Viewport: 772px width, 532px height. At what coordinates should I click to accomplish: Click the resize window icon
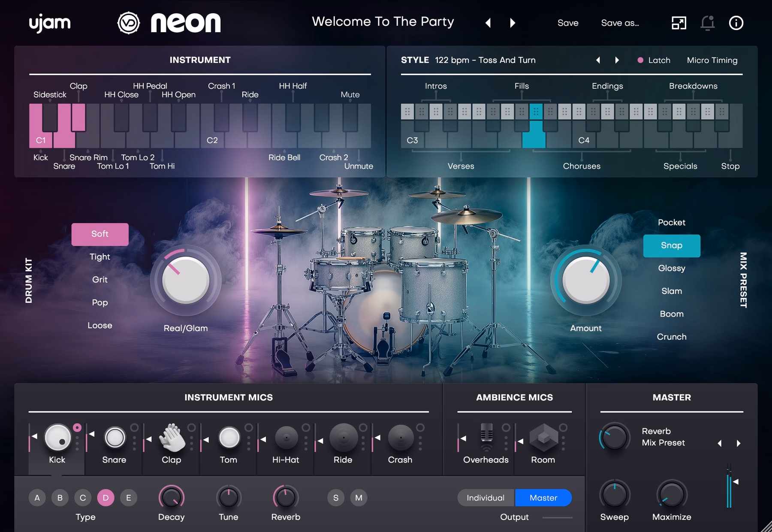679,23
